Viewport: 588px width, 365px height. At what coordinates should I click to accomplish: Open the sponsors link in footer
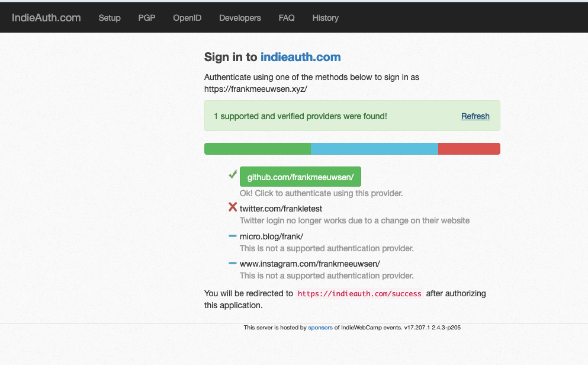tap(320, 328)
